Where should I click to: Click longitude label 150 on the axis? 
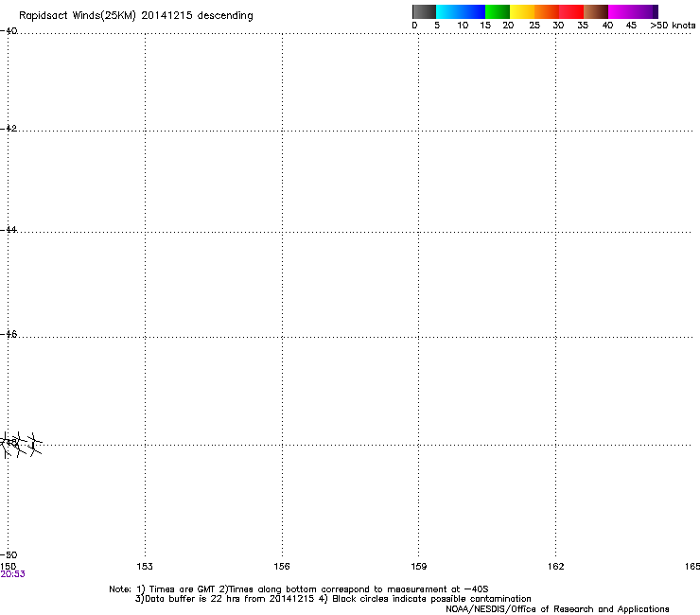click(8, 567)
